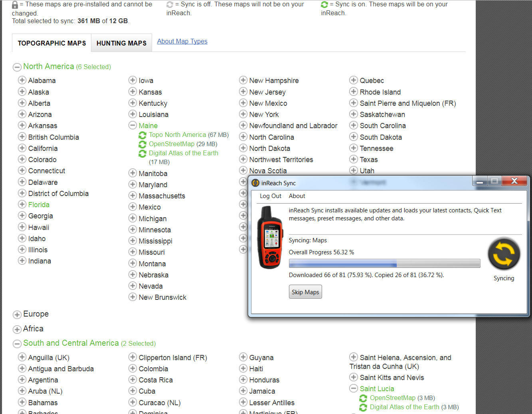Close the inReach Sync window
This screenshot has width=532, height=414.
tap(514, 181)
